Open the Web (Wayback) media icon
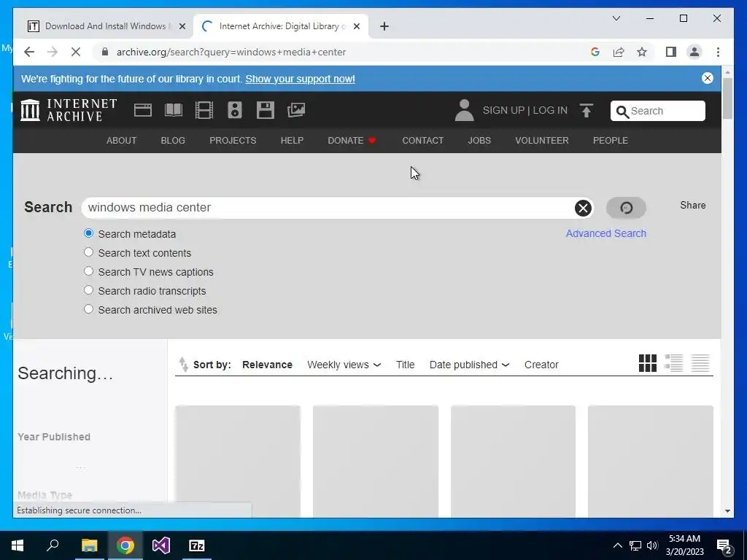 click(142, 110)
